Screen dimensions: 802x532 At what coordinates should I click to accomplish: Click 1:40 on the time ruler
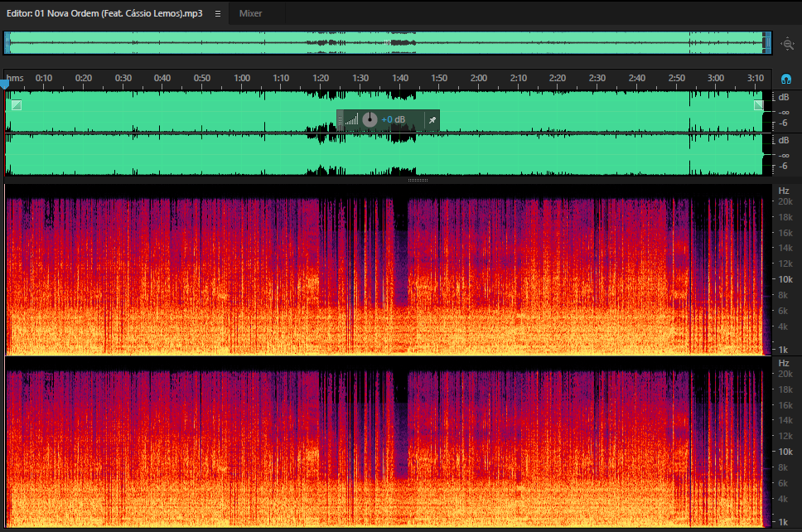(400, 78)
